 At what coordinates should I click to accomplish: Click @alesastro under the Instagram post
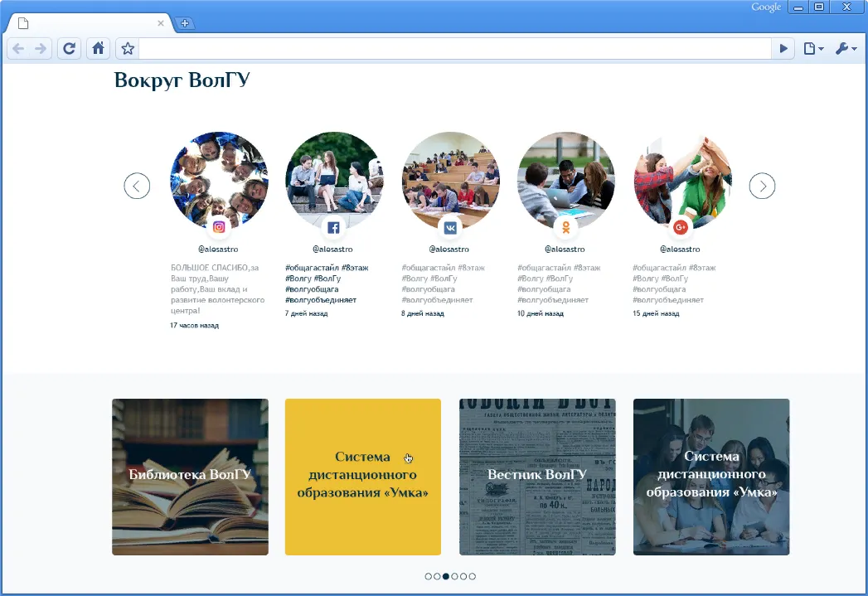point(218,250)
